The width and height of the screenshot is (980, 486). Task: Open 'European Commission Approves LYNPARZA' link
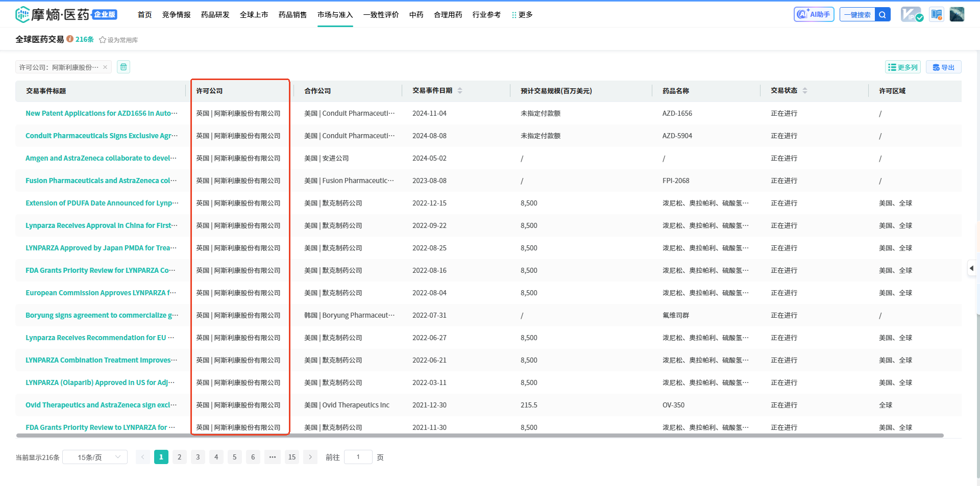(x=101, y=293)
